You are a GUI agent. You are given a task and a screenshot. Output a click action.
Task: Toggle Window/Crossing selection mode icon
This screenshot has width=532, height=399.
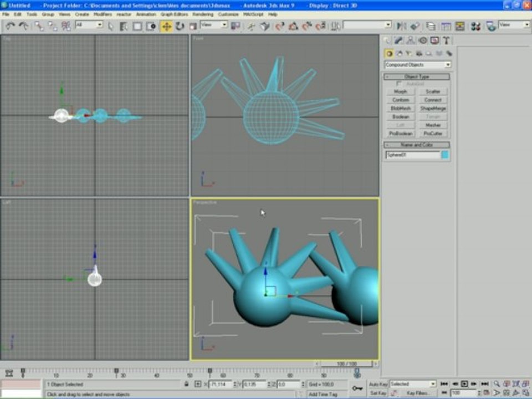(x=151, y=26)
